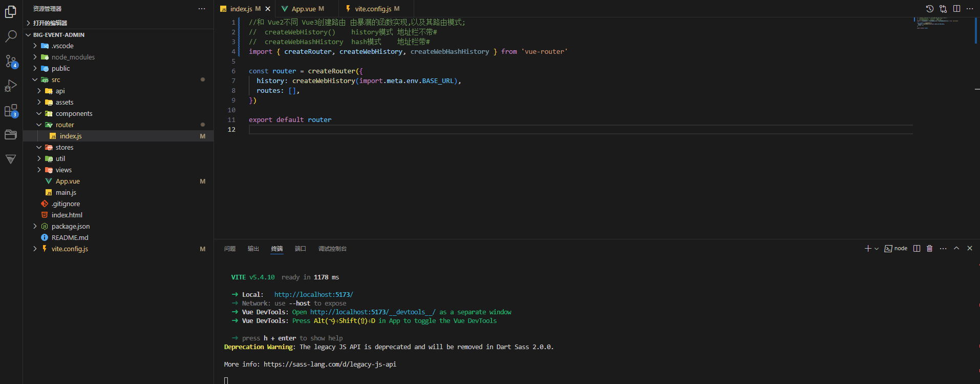Open explorer more actions ellipsis menu
980x384 pixels.
coord(202,9)
